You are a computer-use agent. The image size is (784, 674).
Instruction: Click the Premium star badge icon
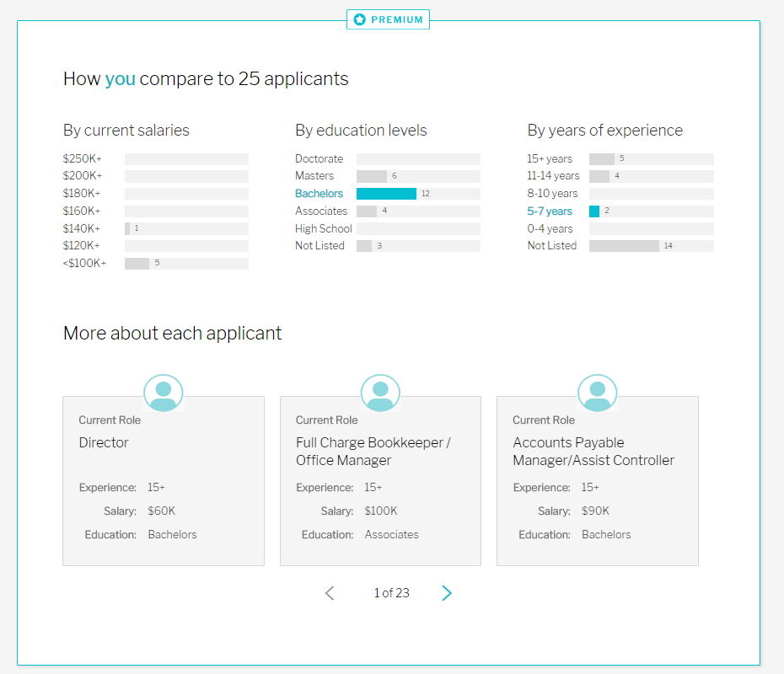359,19
